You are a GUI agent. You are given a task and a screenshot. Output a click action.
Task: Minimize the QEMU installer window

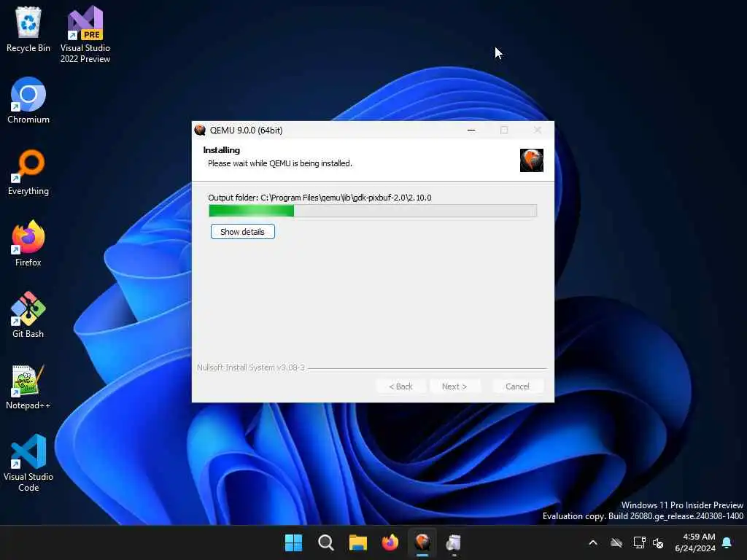pyautogui.click(x=471, y=130)
